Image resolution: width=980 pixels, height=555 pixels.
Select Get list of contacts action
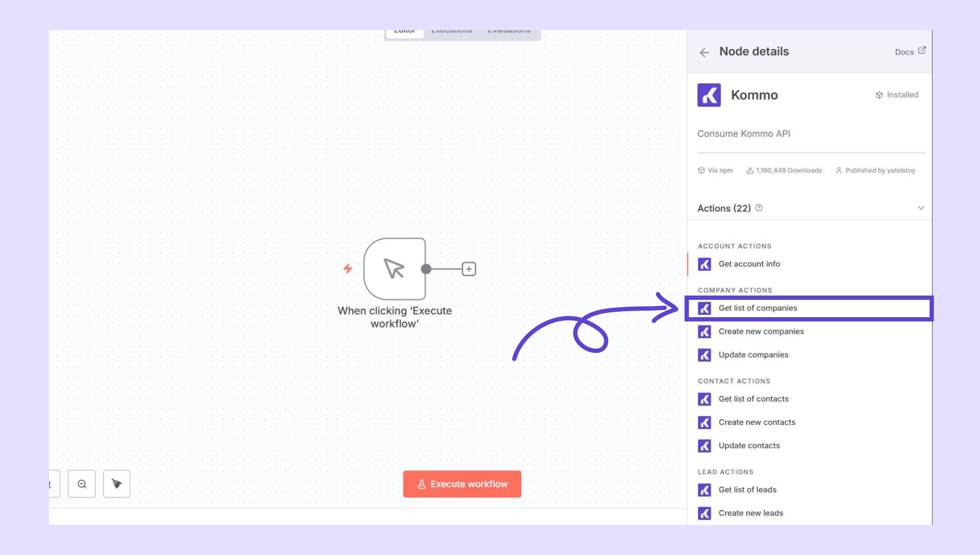(x=753, y=399)
